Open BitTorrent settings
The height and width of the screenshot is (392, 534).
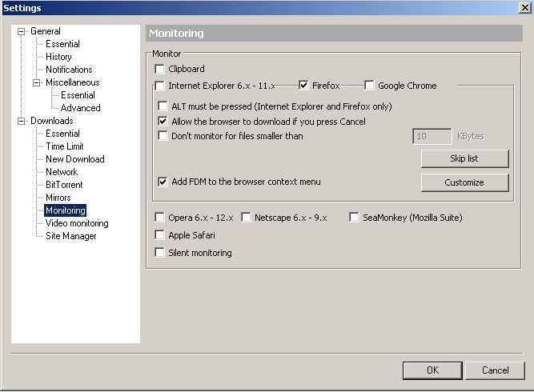pyautogui.click(x=64, y=185)
